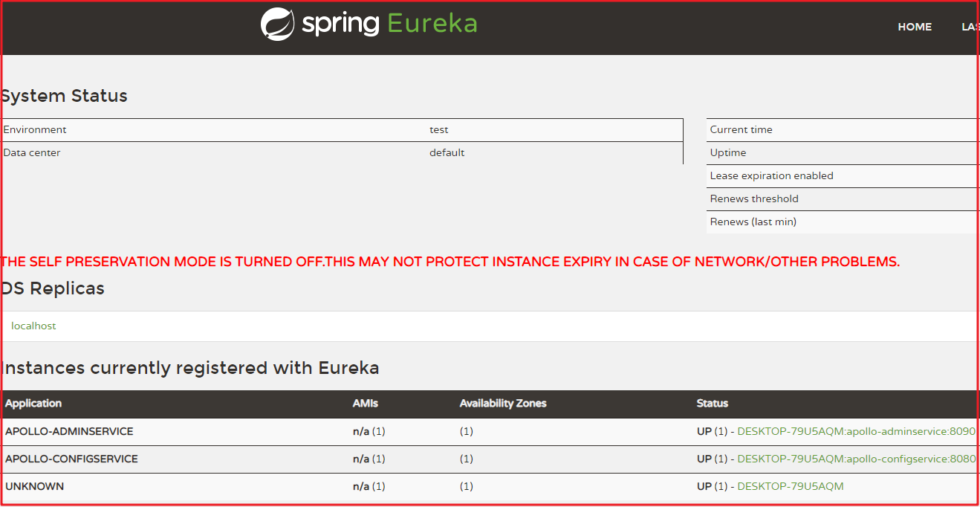Select the Uptime row label
The height and width of the screenshot is (507, 980).
tap(728, 152)
